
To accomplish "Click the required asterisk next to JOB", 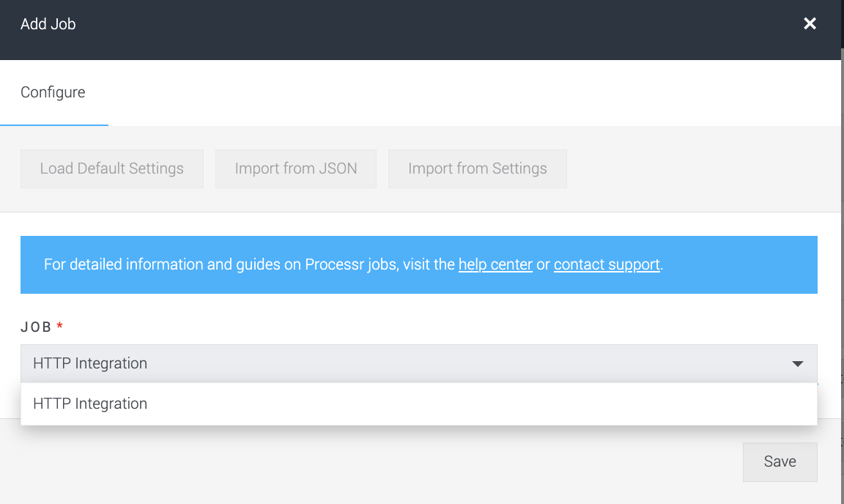I will (x=60, y=325).
